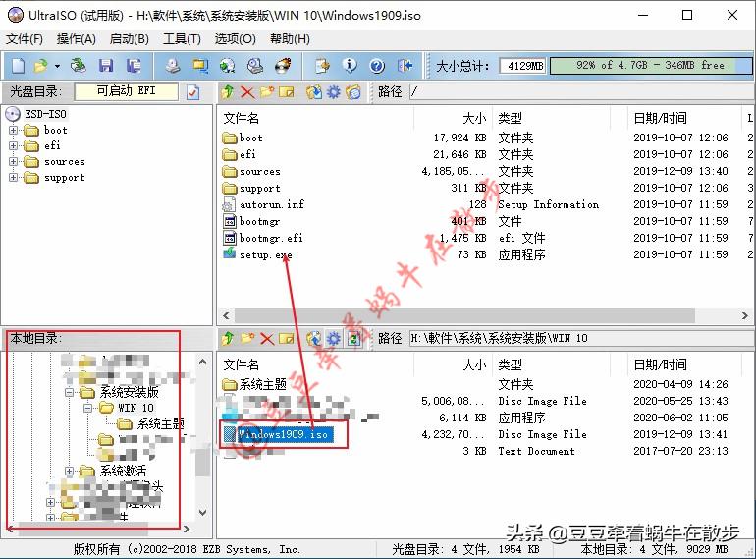Open the 选项(O) menu
756x559 pixels.
click(x=236, y=39)
